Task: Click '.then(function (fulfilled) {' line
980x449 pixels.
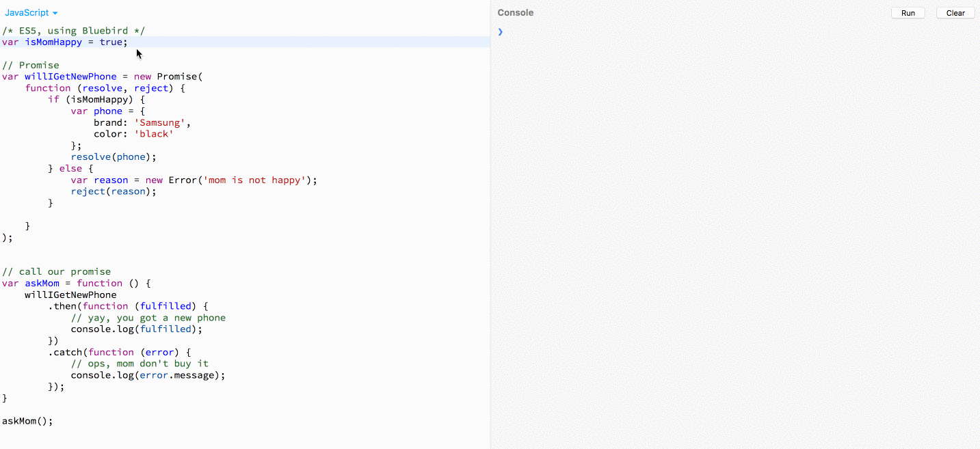Action: [128, 306]
